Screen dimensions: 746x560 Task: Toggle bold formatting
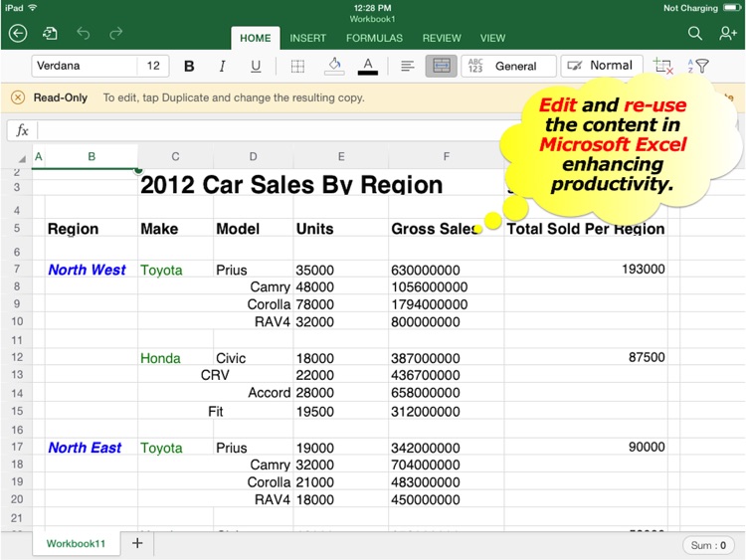pos(189,66)
